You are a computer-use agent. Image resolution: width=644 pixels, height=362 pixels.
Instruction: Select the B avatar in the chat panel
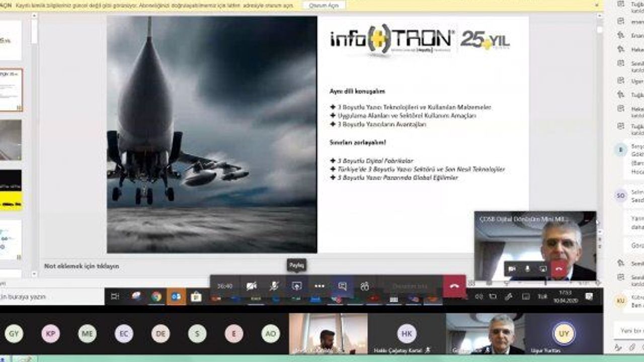click(621, 149)
